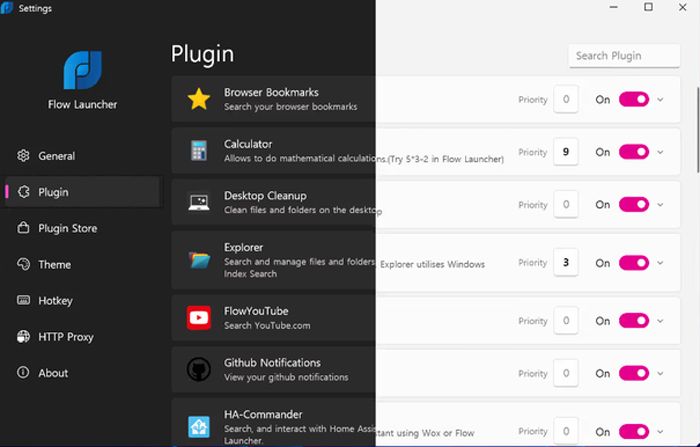
Task: Click 'Clean files and folders on the desktop'
Action: pyautogui.click(x=303, y=210)
